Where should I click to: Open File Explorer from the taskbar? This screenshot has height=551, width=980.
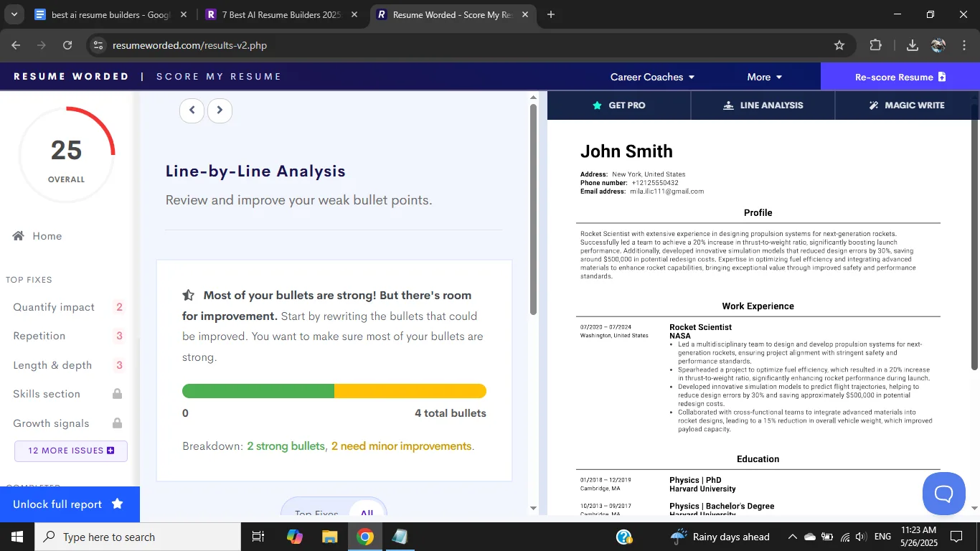329,537
